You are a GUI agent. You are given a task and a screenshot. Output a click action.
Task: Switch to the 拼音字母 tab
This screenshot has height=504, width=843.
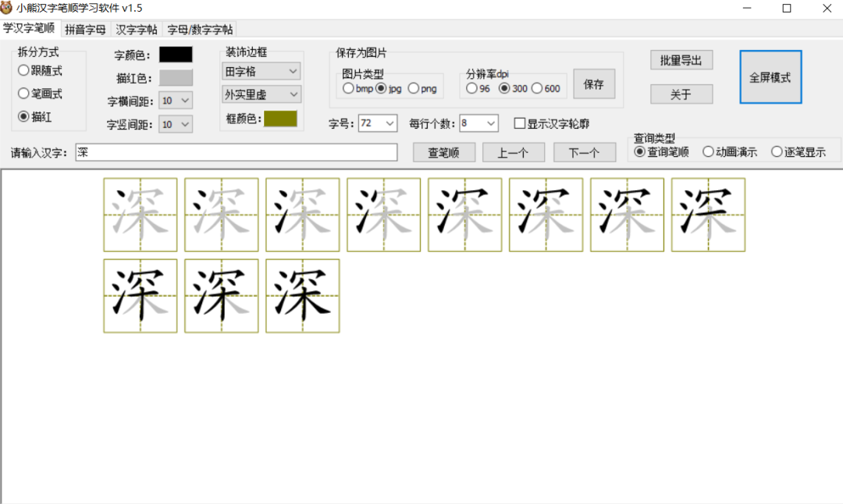click(86, 30)
